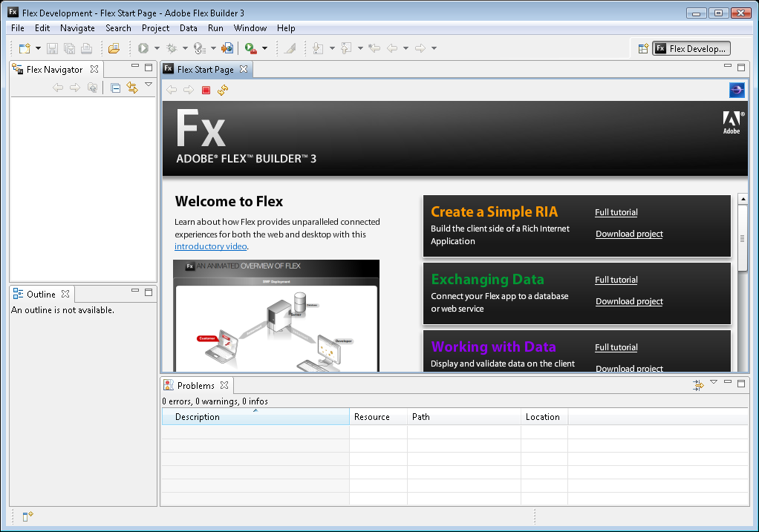The width and height of the screenshot is (759, 532).
Task: Click Collapse All icon in Flex Navigator
Action: click(x=115, y=88)
